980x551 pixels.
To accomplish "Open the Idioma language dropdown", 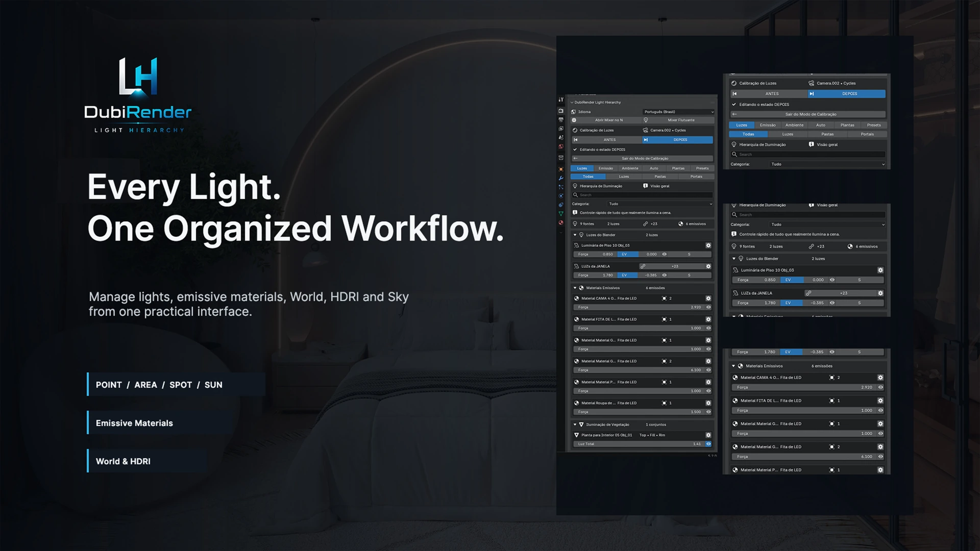I will (x=678, y=112).
